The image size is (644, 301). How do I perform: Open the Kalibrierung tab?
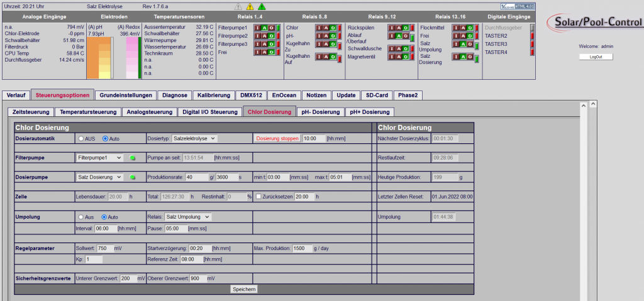coord(214,96)
